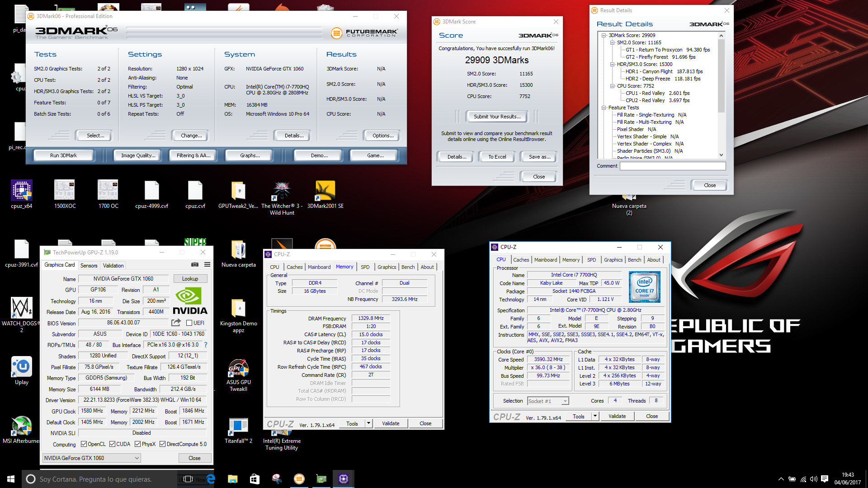Click the scrollbar down arrow in Result Details
The width and height of the screenshot is (868, 488).
[721, 155]
